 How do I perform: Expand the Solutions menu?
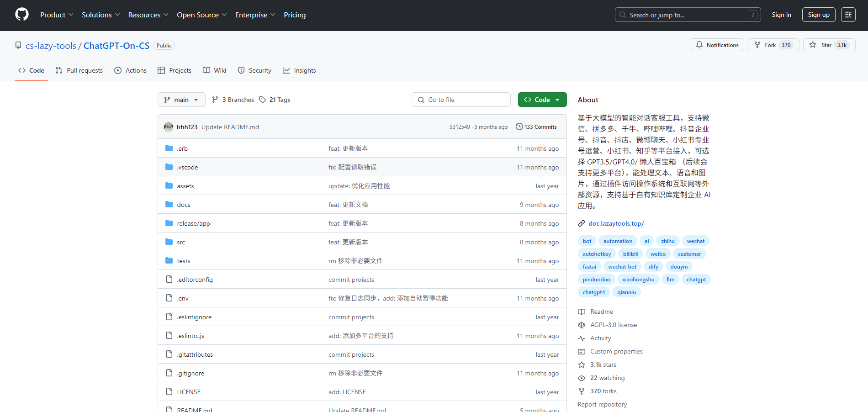(x=101, y=15)
